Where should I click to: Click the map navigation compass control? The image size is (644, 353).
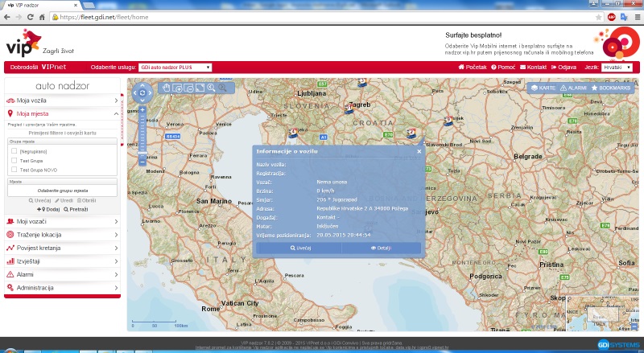[x=142, y=92]
